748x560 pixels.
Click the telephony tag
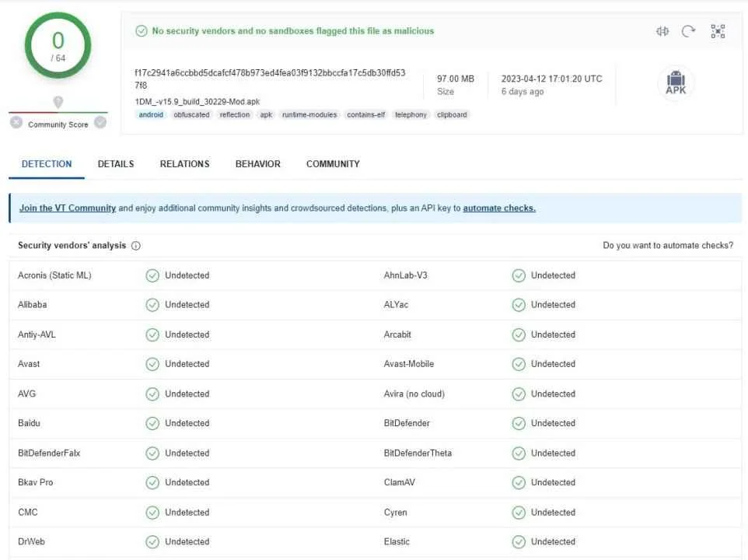click(x=411, y=115)
